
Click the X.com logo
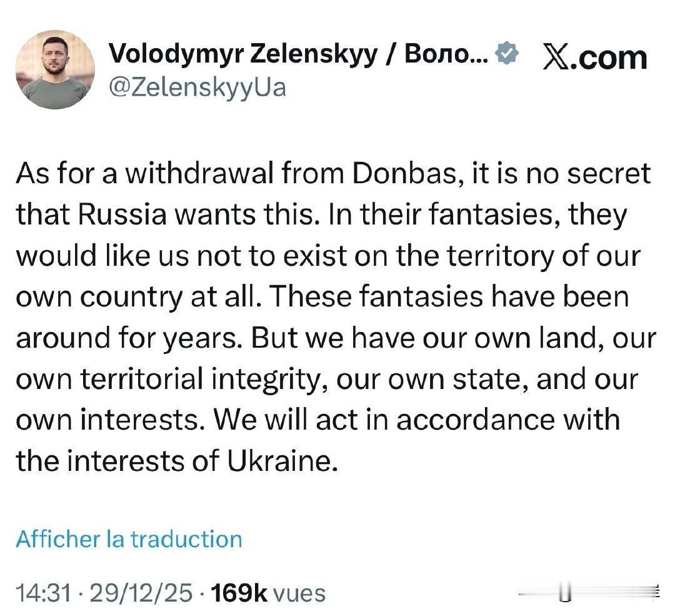pos(594,58)
